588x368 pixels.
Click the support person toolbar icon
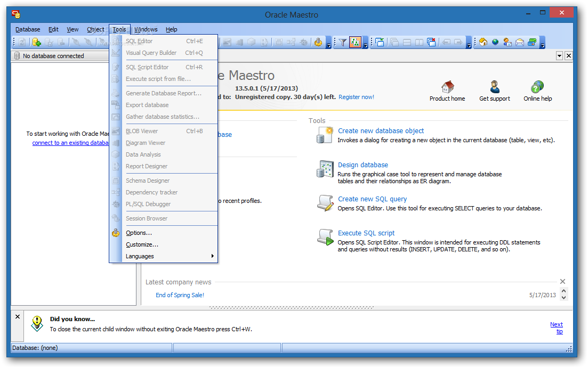(508, 43)
